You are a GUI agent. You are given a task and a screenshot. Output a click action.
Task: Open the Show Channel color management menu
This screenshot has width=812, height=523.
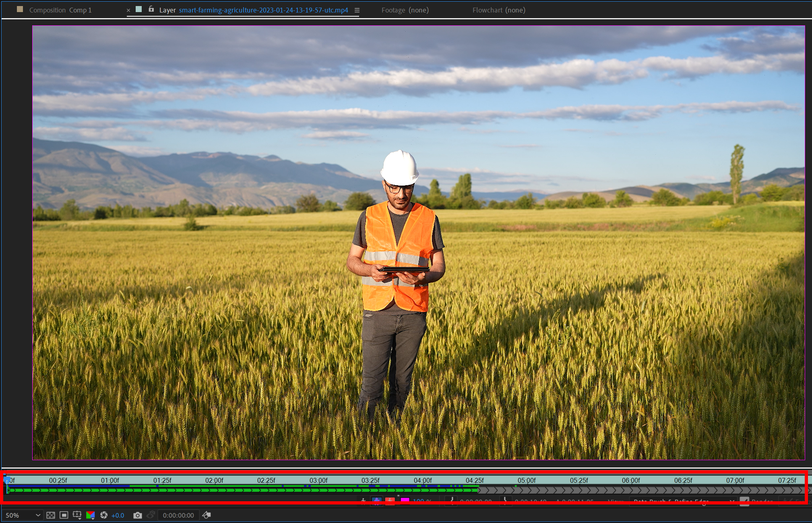click(x=91, y=515)
